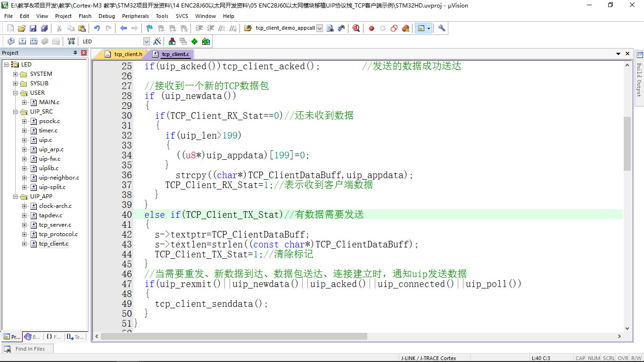Click the Save file toolbar icon
The width and height of the screenshot is (644, 362).
(33, 28)
